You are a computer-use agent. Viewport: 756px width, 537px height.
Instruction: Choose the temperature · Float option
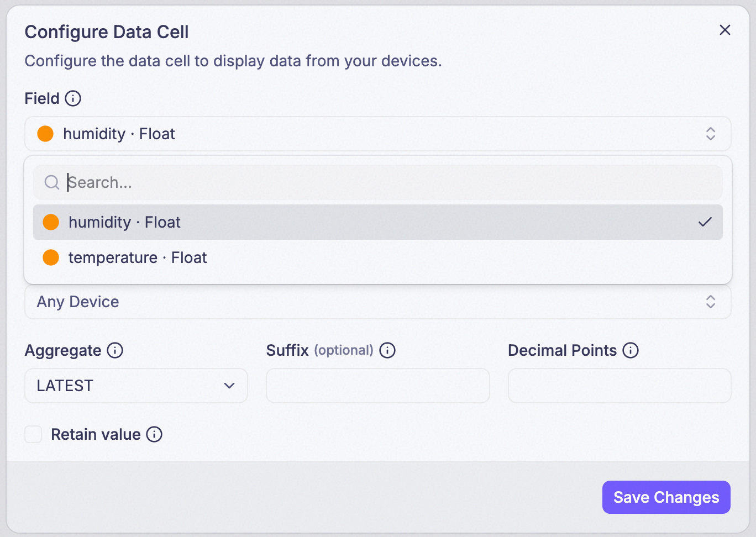[x=378, y=257]
